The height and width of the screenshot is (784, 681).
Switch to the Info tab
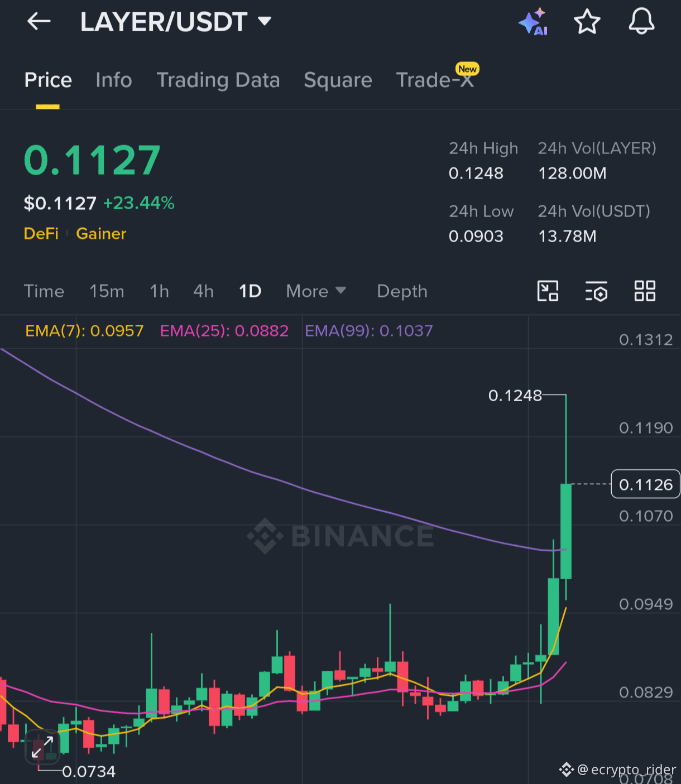tap(114, 80)
